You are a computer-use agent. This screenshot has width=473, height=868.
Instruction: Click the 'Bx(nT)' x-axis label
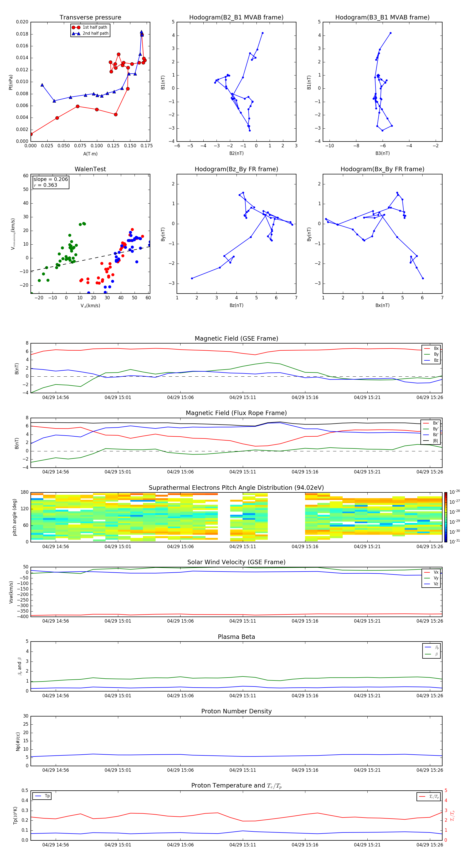click(x=382, y=305)
